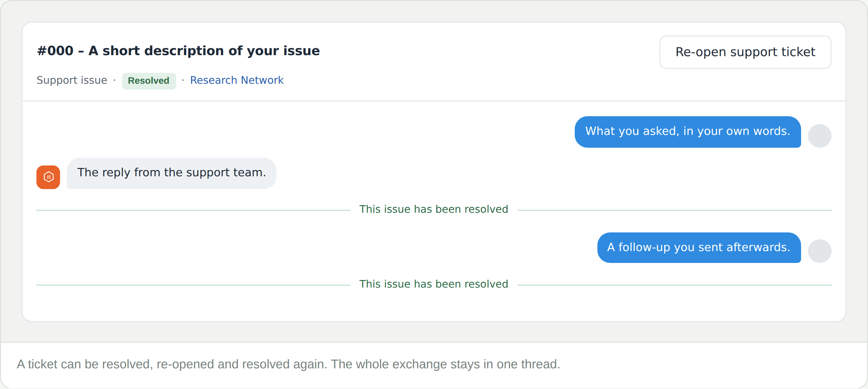Click green line left of last resolved label
The image size is (868, 389).
(x=194, y=285)
